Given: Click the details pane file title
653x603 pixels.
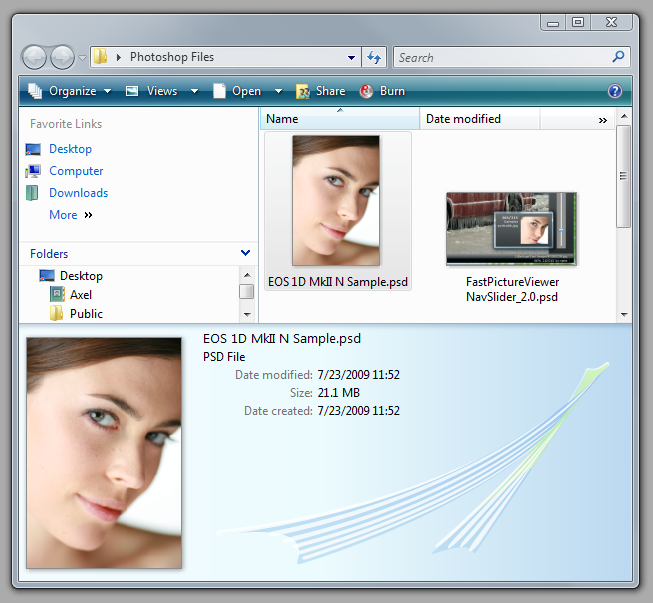Looking at the screenshot, I should pos(282,339).
